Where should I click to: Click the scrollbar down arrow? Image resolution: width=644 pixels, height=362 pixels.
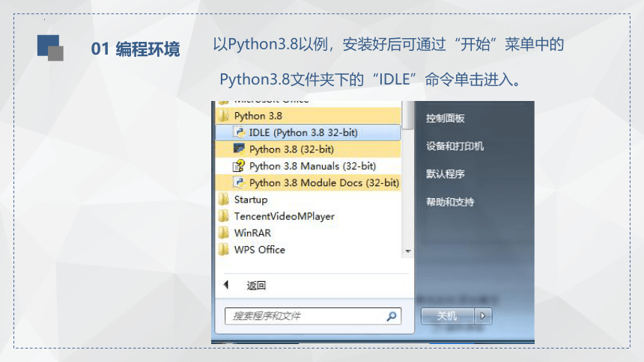[408, 251]
